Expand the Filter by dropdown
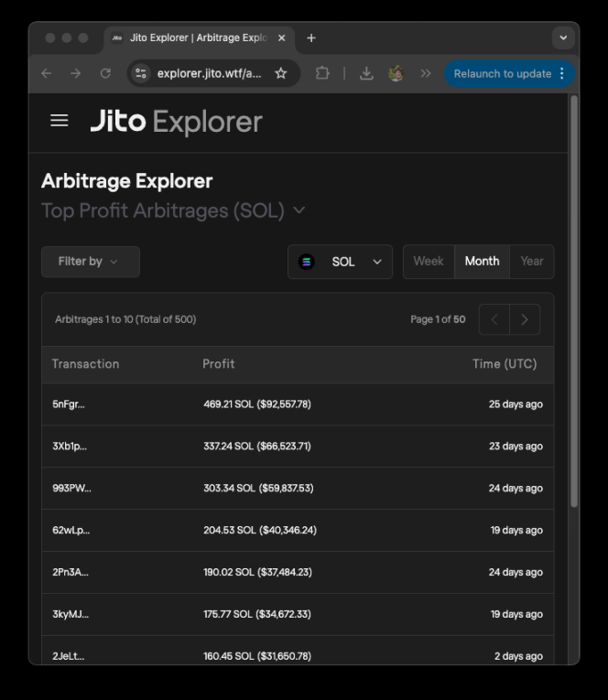Image resolution: width=608 pixels, height=700 pixels. pos(90,262)
